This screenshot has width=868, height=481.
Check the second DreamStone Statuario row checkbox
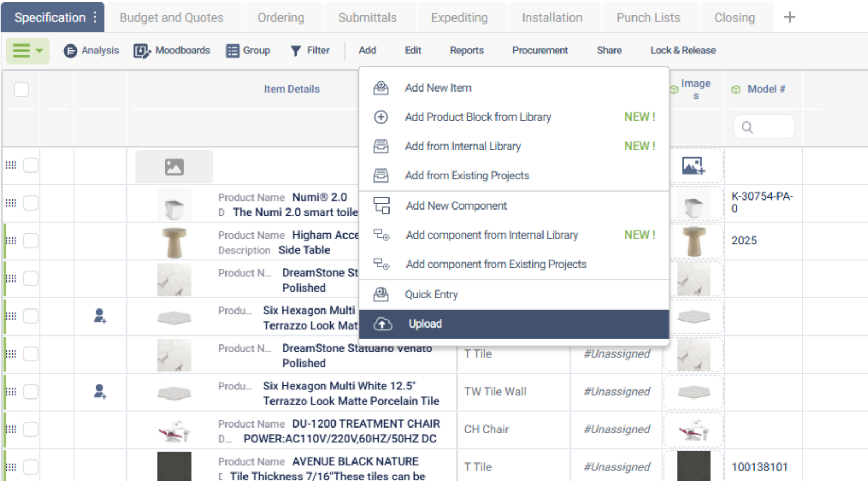(x=31, y=354)
